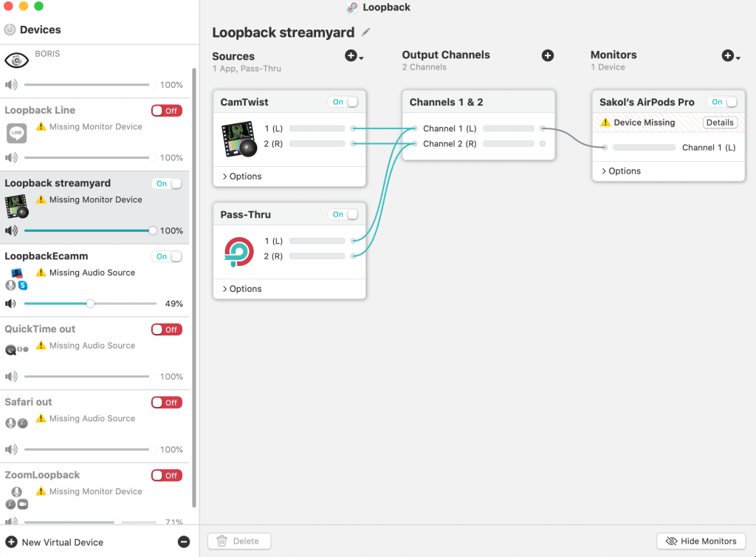Click the BORIS device eye icon
This screenshot has width=756, height=557.
pyautogui.click(x=16, y=61)
